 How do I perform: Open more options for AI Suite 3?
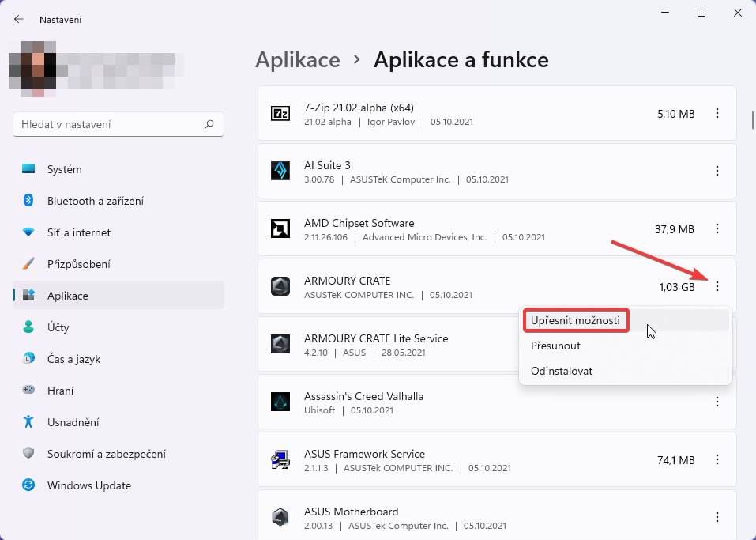[x=717, y=171]
